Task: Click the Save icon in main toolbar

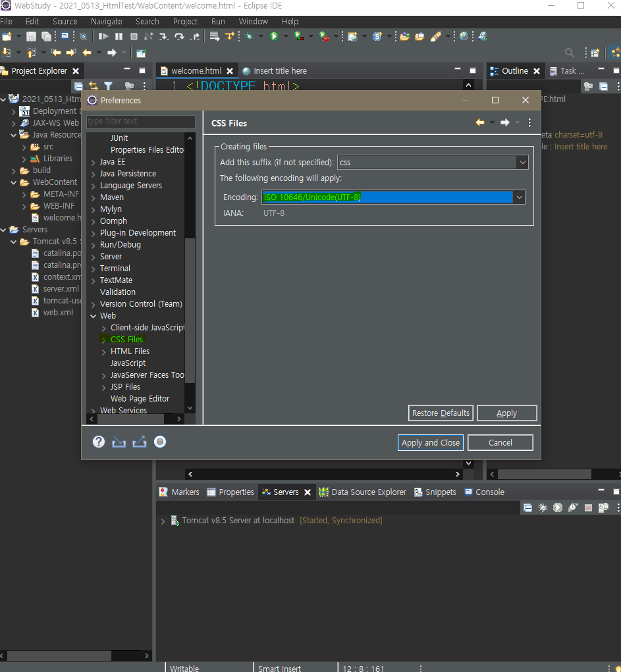Action: tap(31, 36)
